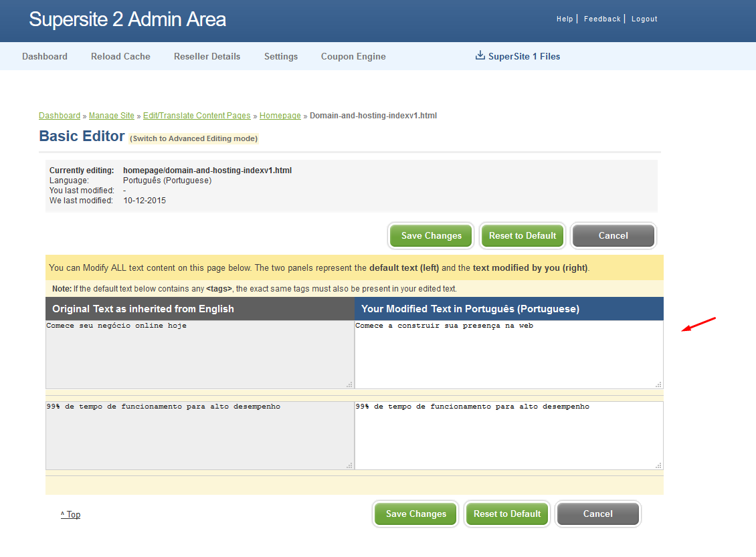Click 'Your Modified Text in Português' header
756x557 pixels.
click(470, 309)
